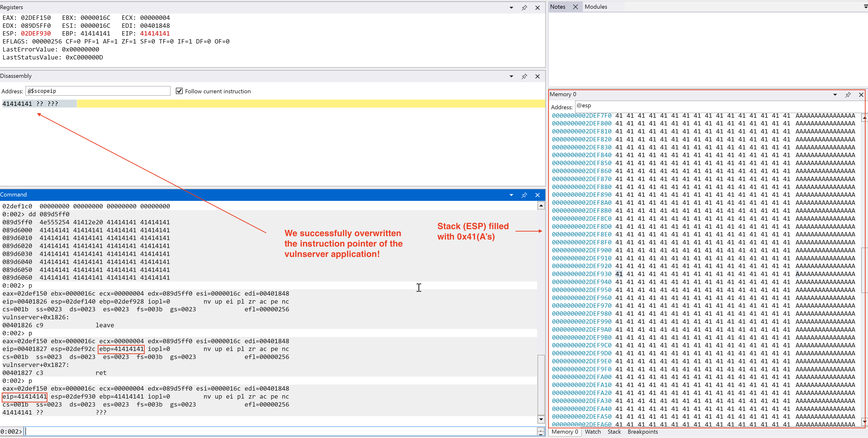The height and width of the screenshot is (438, 868).
Task: Close the Notes tab
Action: (576, 7)
